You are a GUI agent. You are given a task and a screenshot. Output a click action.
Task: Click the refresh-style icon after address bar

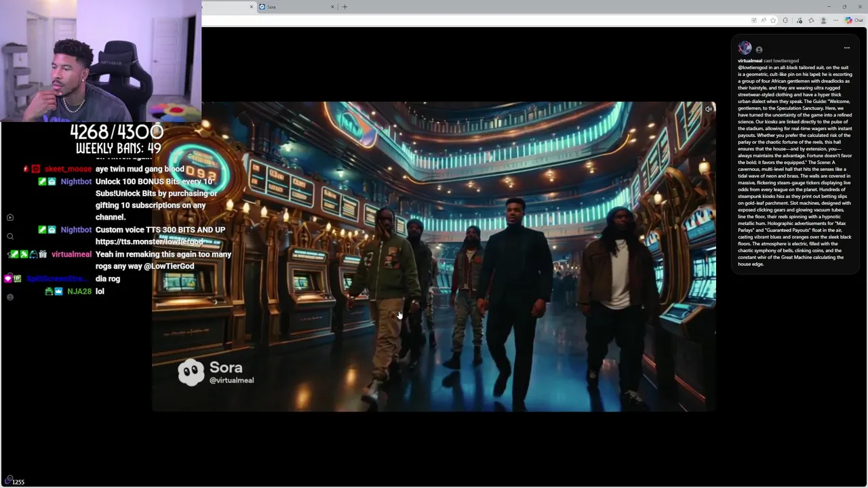(785, 20)
